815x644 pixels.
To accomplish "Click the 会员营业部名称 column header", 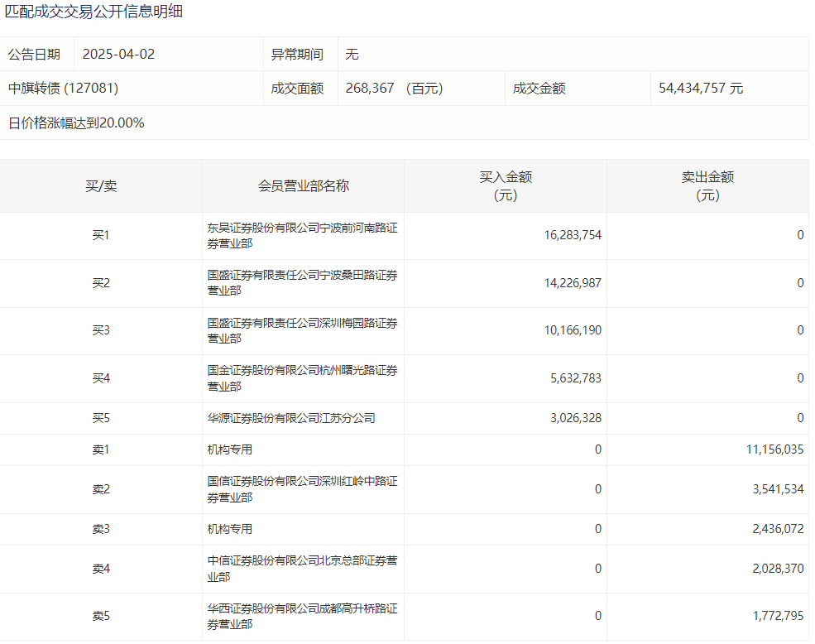I will click(x=303, y=186).
